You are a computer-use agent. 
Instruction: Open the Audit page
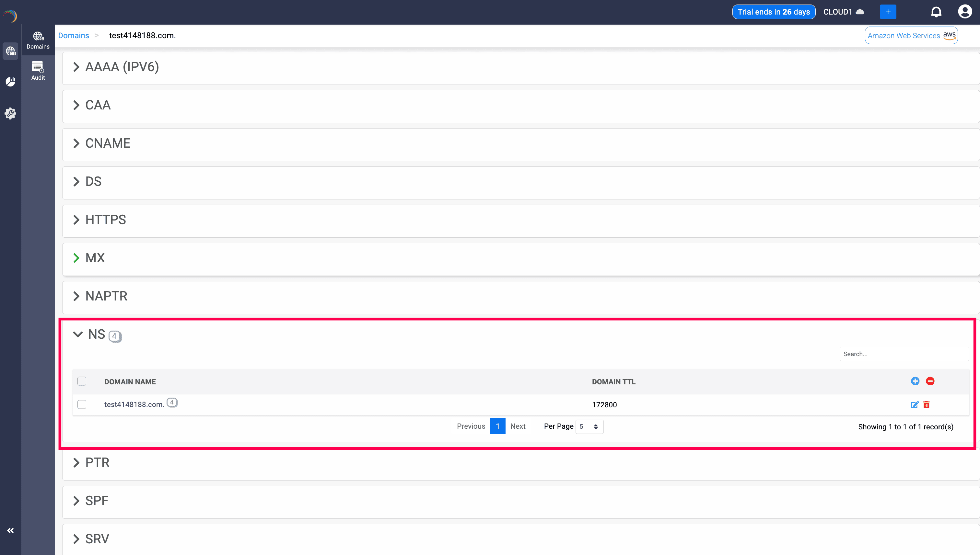[x=38, y=71]
